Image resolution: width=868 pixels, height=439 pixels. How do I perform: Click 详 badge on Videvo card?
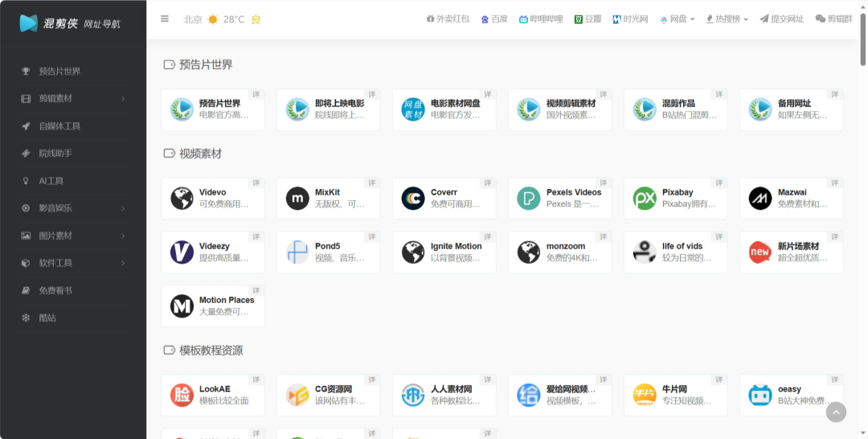click(256, 183)
